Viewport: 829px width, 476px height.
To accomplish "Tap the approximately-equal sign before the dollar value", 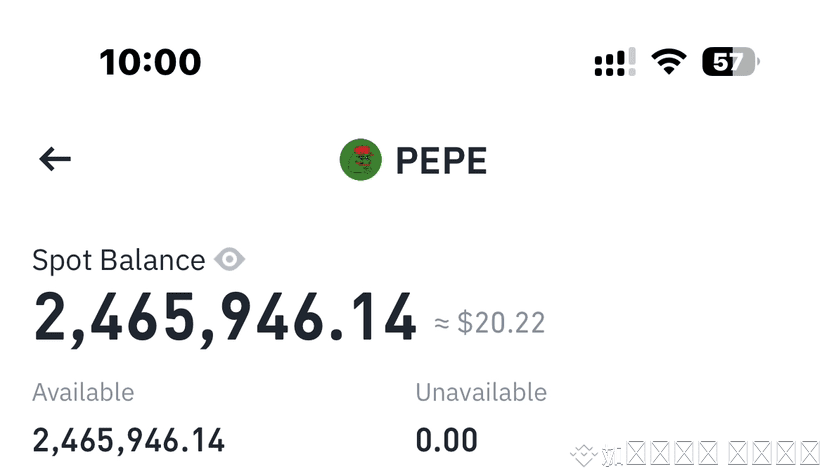I will [x=441, y=323].
